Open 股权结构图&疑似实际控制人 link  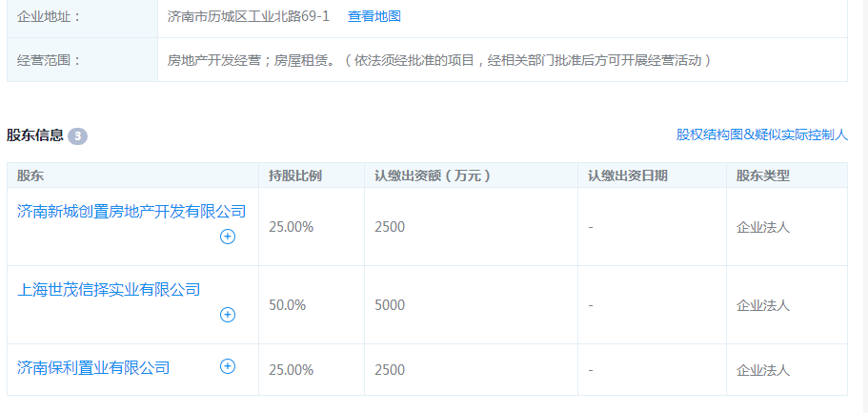point(761,134)
